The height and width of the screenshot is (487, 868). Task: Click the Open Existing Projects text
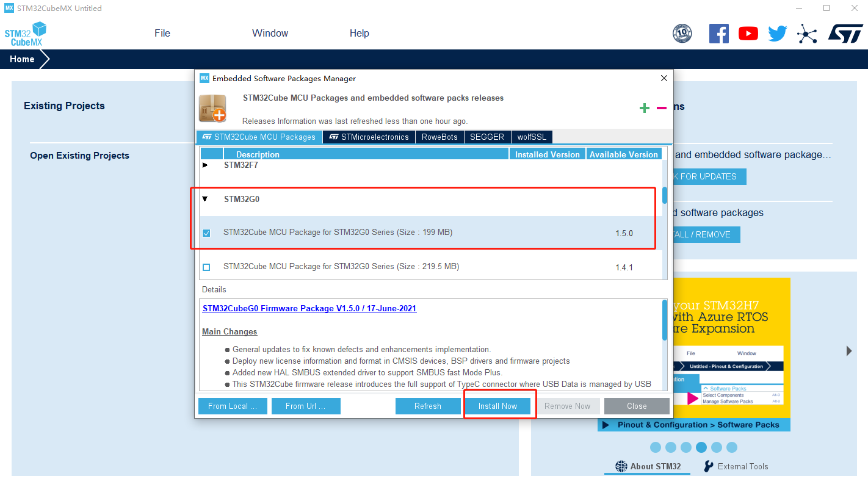coord(79,156)
